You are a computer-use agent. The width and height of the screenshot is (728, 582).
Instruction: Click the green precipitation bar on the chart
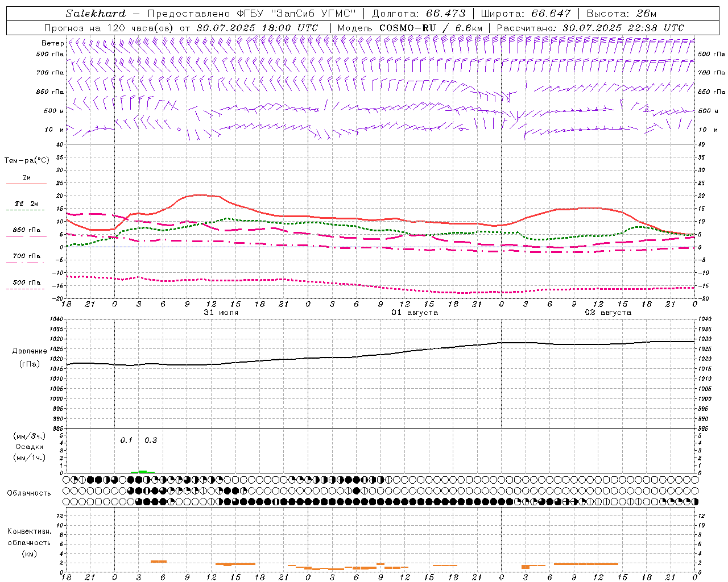pos(142,471)
